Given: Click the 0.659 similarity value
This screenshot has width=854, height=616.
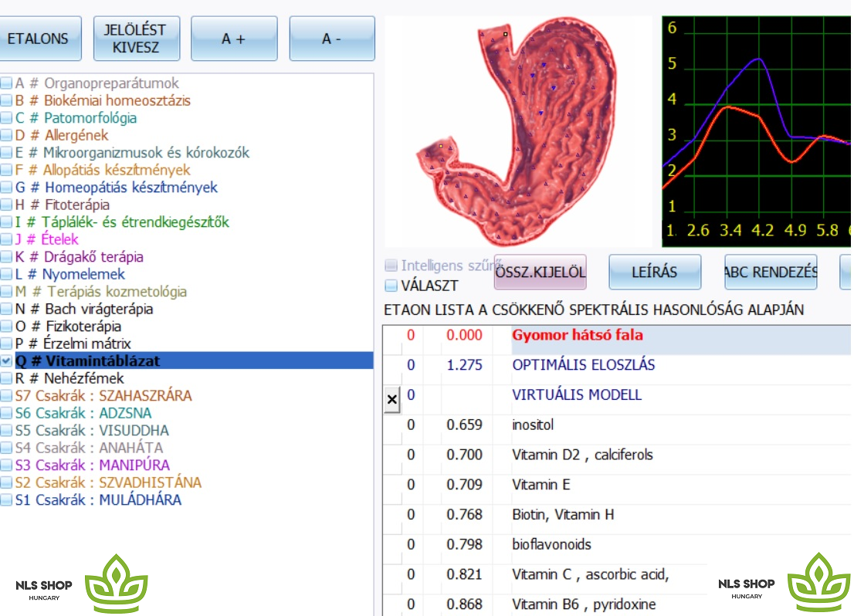Looking at the screenshot, I should point(465,425).
